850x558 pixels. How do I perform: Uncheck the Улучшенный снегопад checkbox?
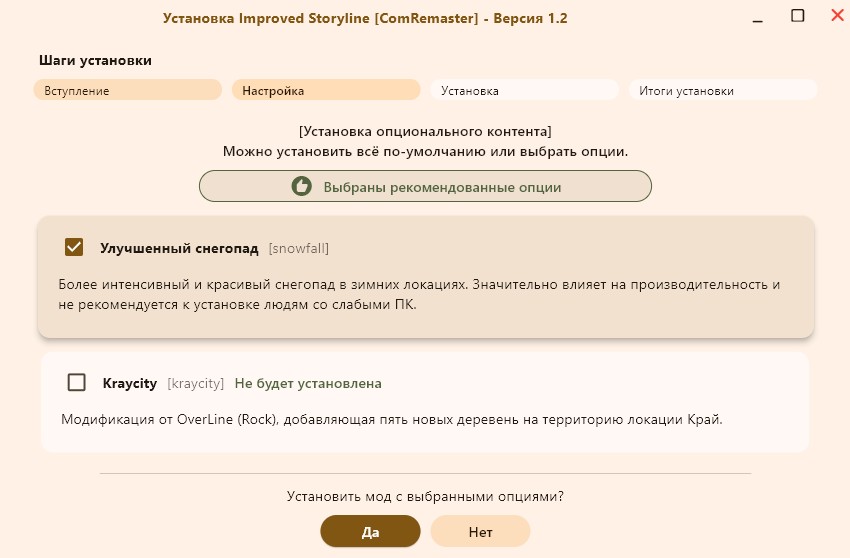(x=73, y=247)
